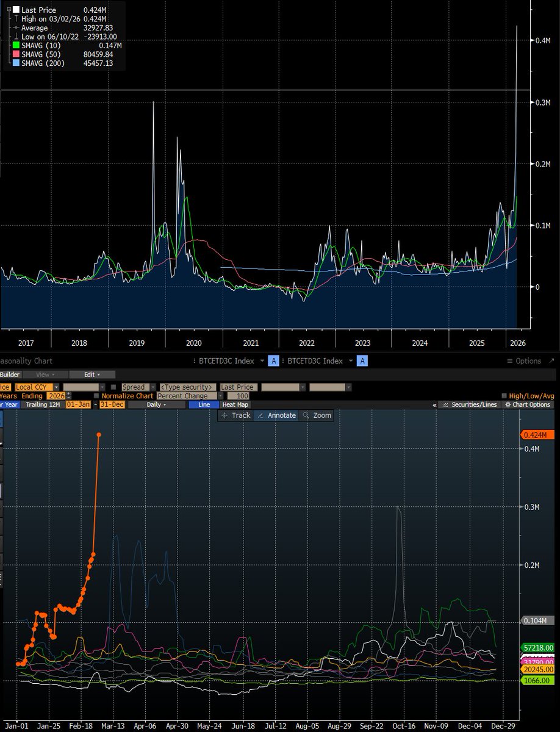The height and width of the screenshot is (732, 560).
Task: Open the View dropdown menu
Action: click(45, 375)
